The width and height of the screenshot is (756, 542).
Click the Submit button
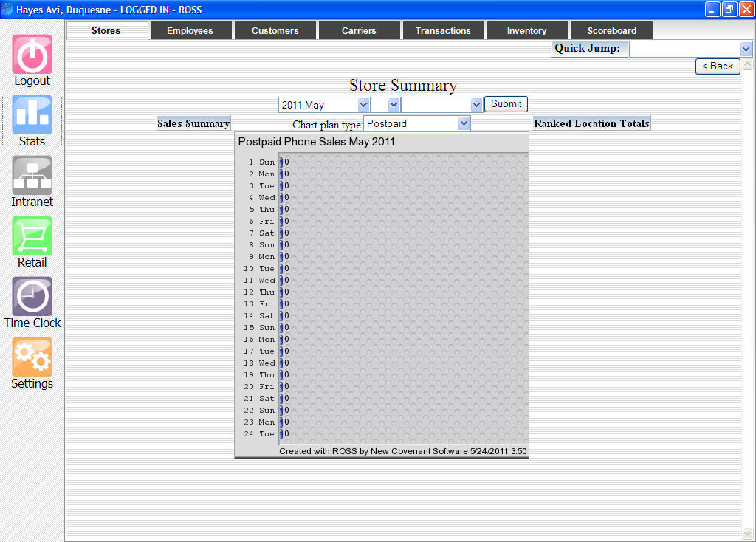click(506, 103)
